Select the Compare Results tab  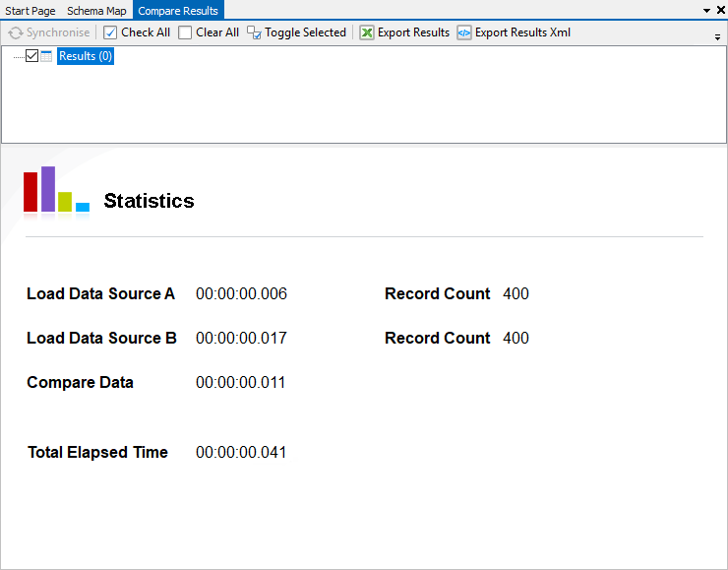(x=178, y=10)
